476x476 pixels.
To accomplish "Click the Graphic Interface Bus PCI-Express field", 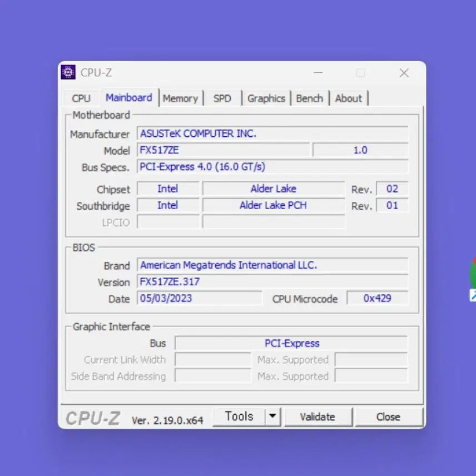I will click(x=291, y=343).
